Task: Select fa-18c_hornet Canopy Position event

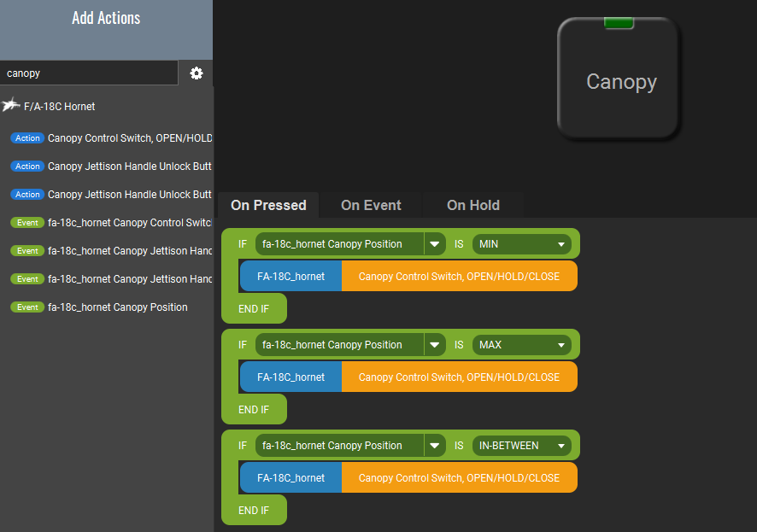Action: coord(99,307)
